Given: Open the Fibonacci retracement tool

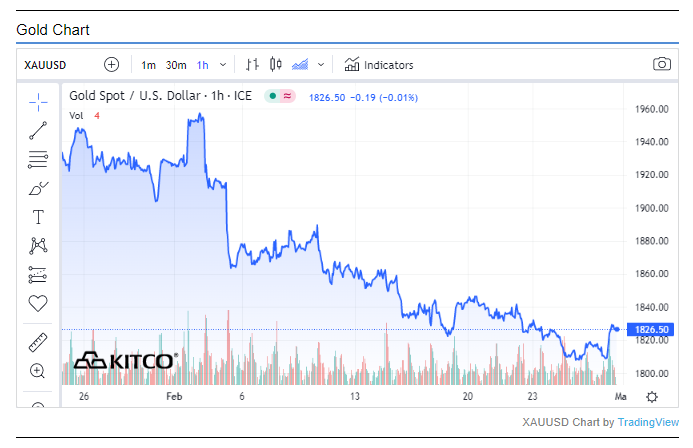Looking at the screenshot, I should tap(38, 158).
